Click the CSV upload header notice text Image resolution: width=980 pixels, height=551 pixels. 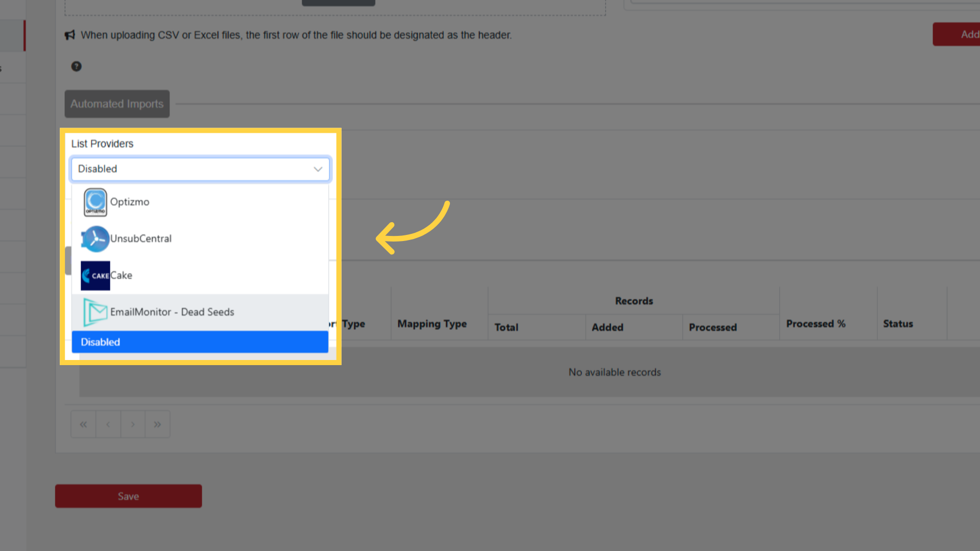[296, 35]
